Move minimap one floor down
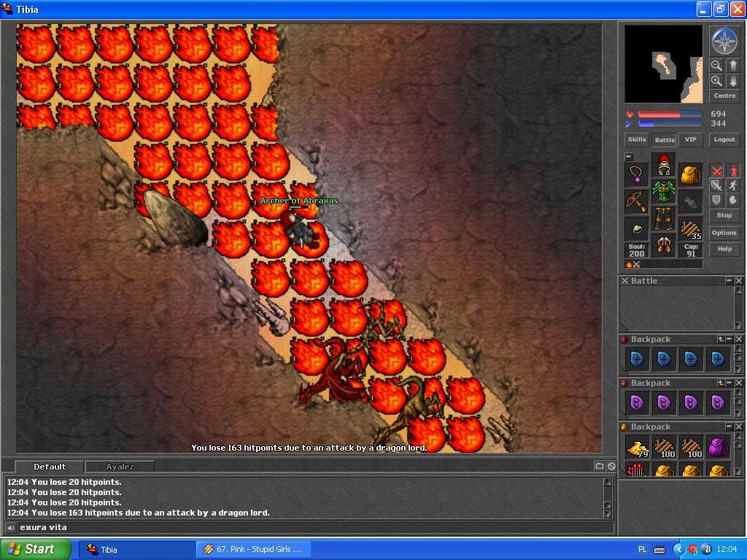This screenshot has height=560, width=747. click(732, 81)
